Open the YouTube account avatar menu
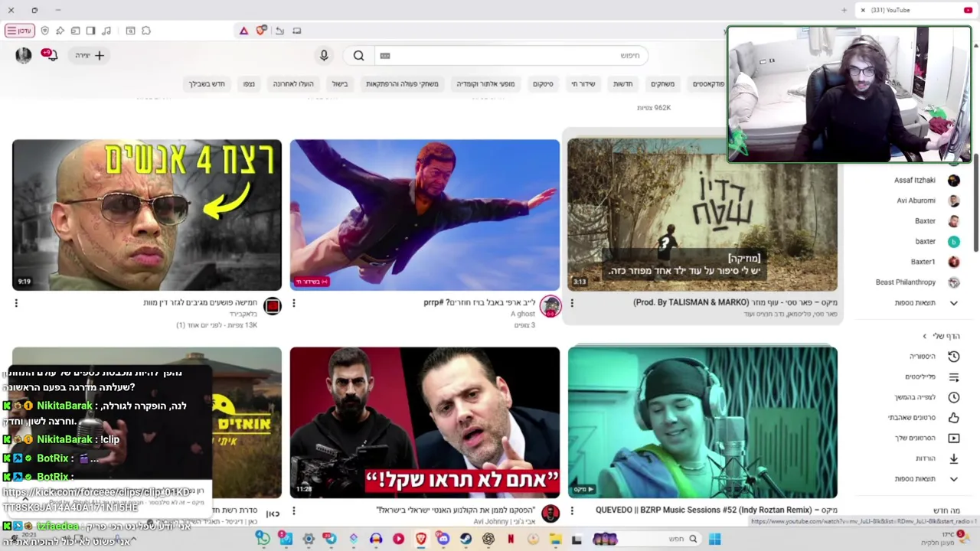Image resolution: width=980 pixels, height=551 pixels. coord(24,55)
